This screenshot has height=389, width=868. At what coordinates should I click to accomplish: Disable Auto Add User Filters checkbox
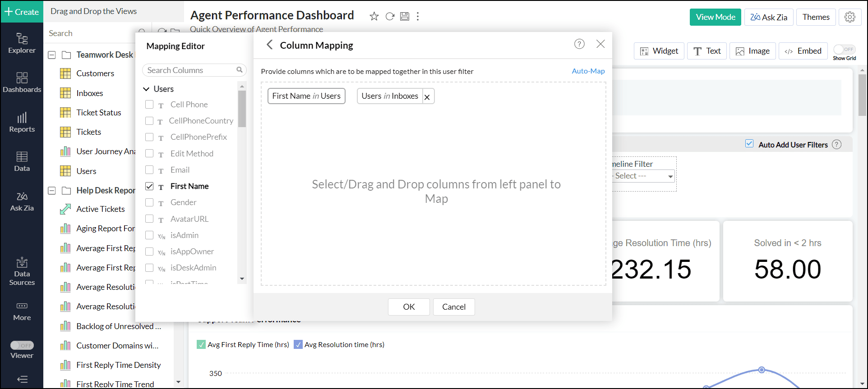point(749,144)
